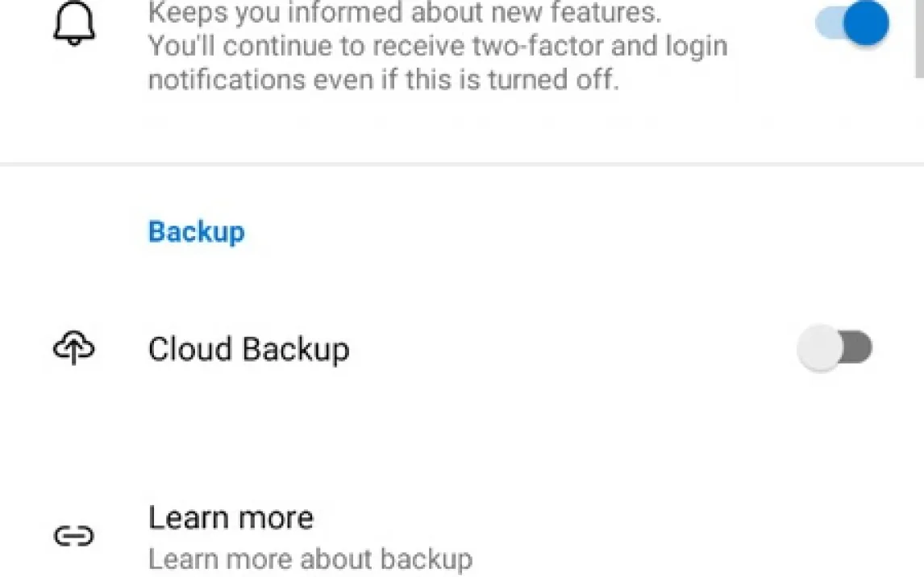Enable the Cloud Backup toggle
The width and height of the screenshot is (924, 577).
pos(835,348)
